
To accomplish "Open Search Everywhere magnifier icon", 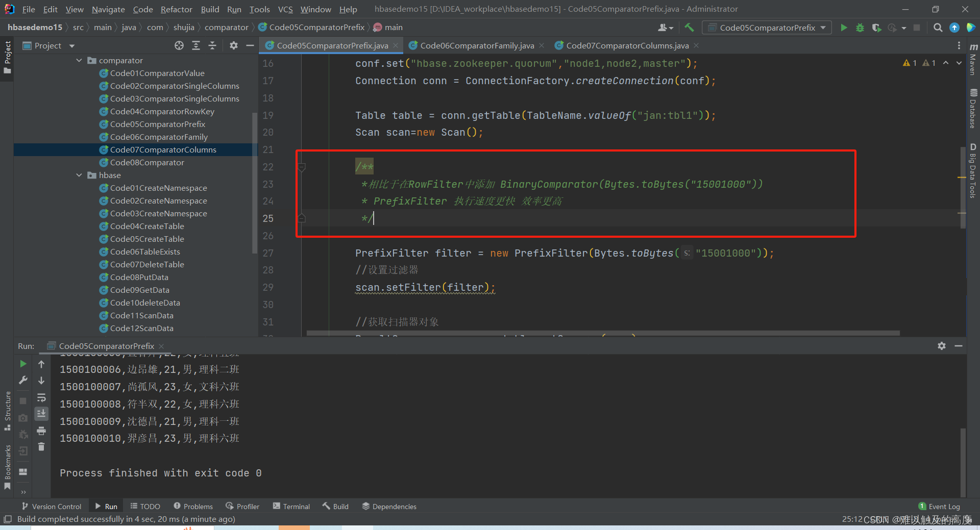I will point(938,28).
